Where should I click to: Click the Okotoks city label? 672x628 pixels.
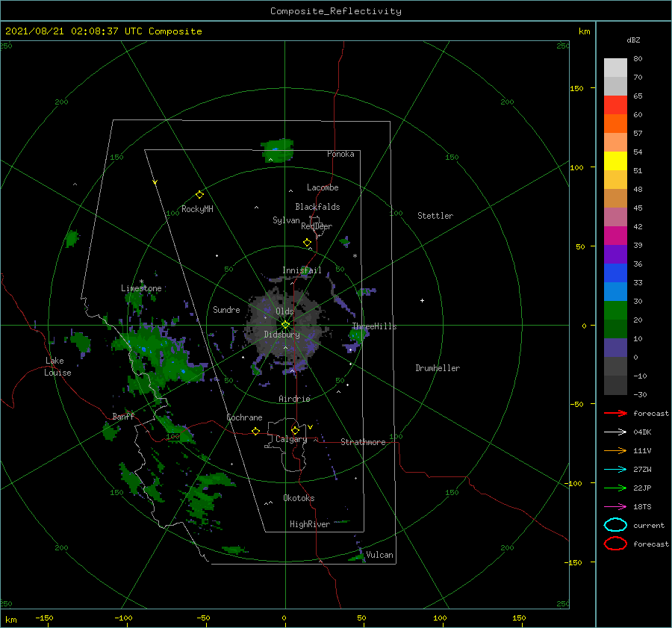pyautogui.click(x=299, y=498)
